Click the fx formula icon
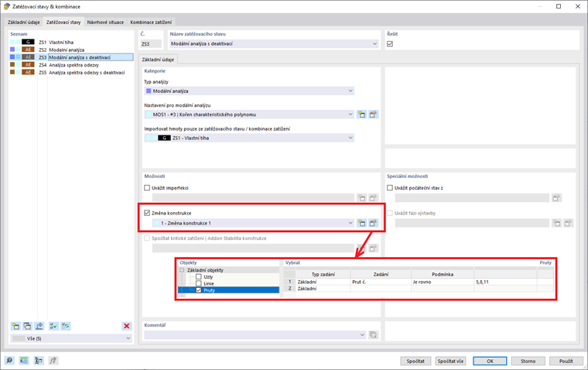This screenshot has width=588, height=370. [53, 361]
